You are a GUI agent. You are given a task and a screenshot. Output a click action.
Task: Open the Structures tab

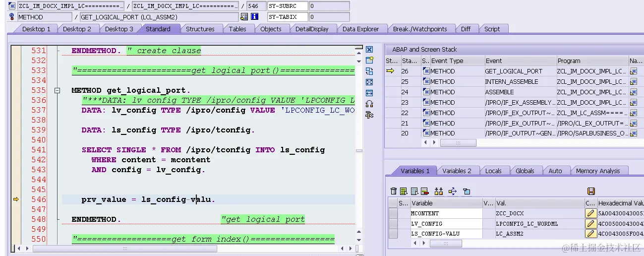coord(200,29)
